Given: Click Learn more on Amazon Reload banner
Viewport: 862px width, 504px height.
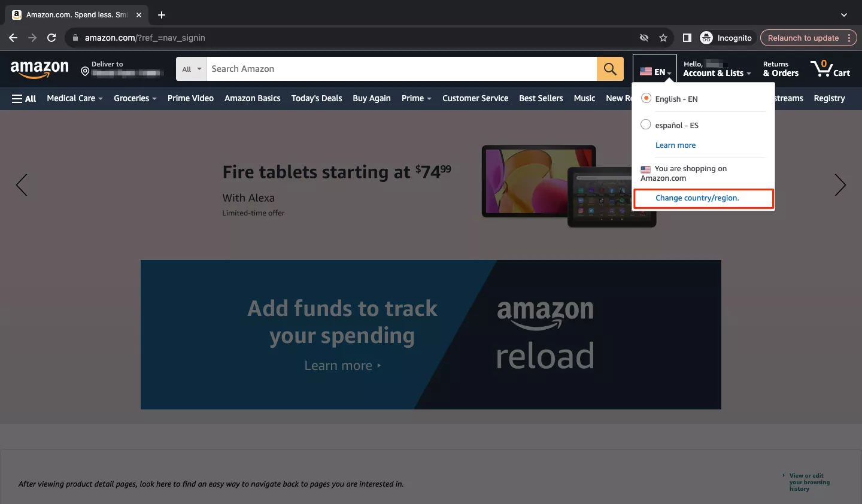Looking at the screenshot, I should (342, 366).
